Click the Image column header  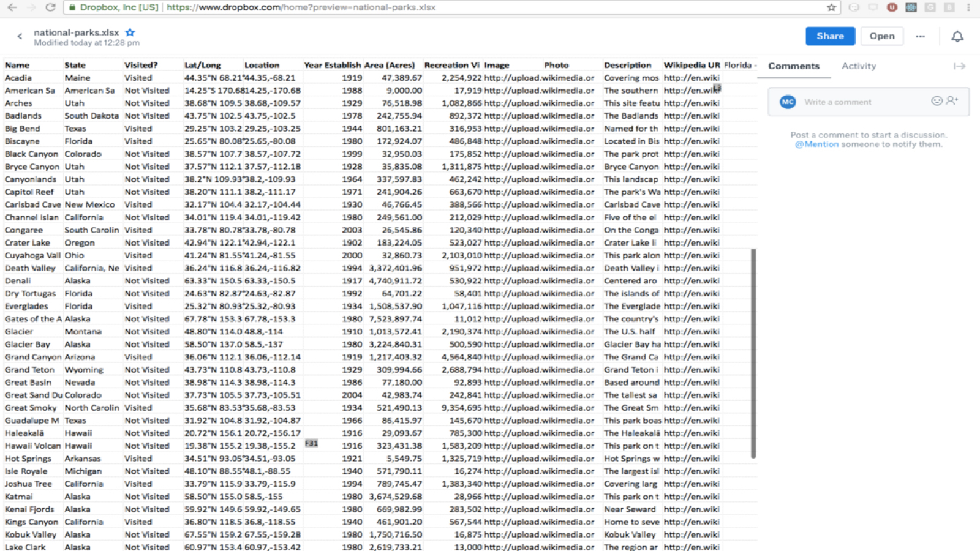pyautogui.click(x=497, y=65)
